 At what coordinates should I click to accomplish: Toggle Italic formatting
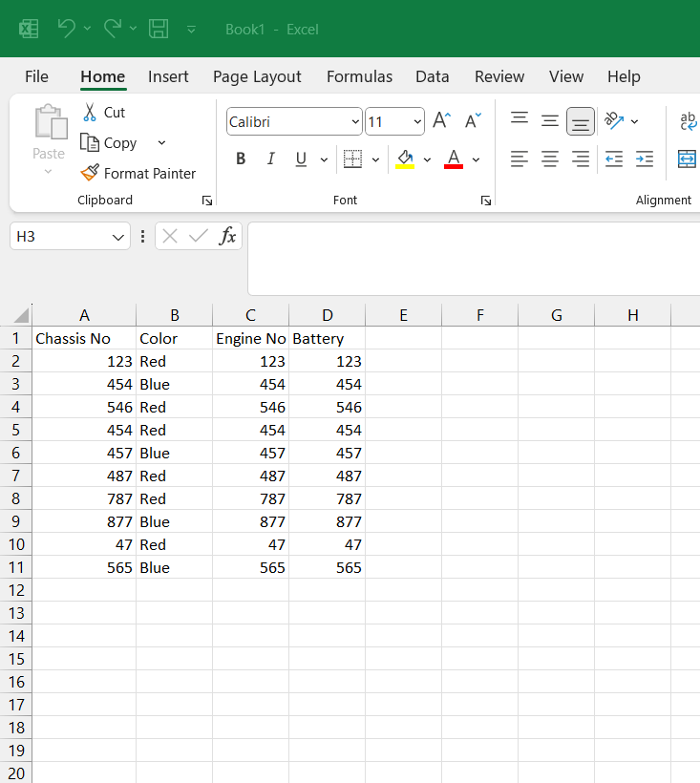click(x=270, y=159)
